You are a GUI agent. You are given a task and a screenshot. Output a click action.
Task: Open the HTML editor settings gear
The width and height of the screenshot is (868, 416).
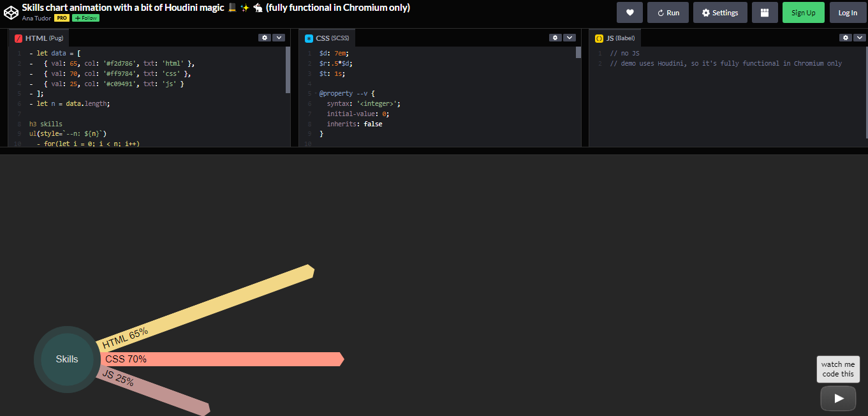pyautogui.click(x=265, y=37)
